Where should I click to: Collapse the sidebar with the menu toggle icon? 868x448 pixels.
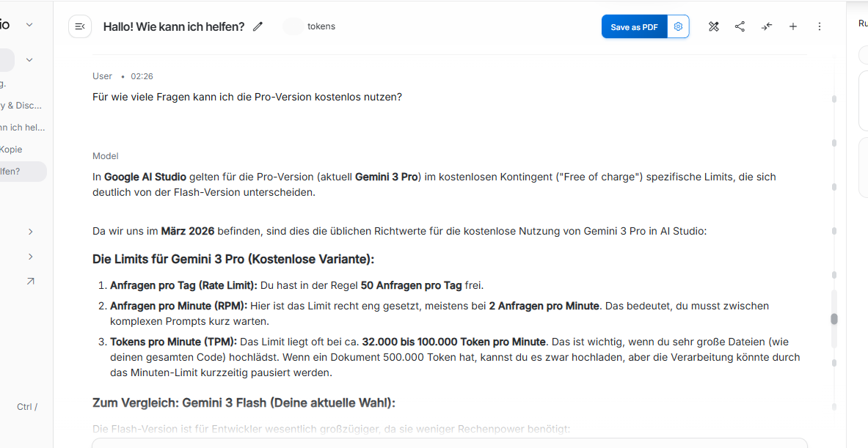80,26
